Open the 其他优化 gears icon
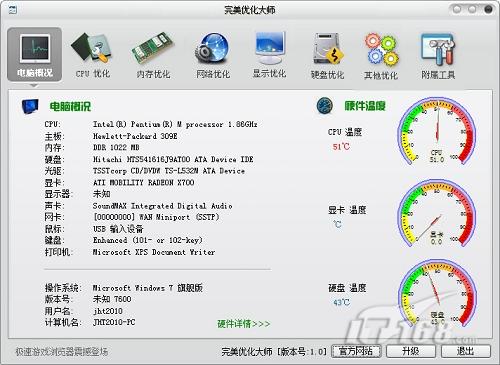500x365 pixels. [x=381, y=56]
